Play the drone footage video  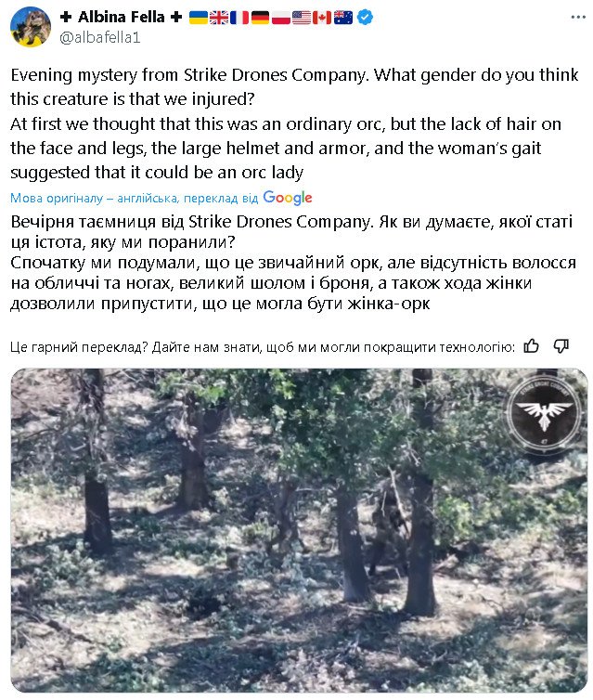coord(299,530)
